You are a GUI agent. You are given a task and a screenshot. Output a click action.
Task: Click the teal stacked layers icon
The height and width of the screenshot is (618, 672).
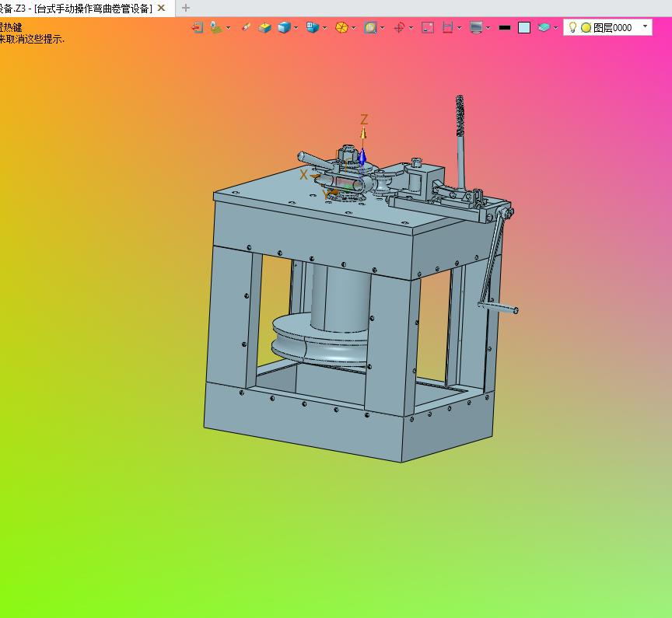(x=544, y=28)
